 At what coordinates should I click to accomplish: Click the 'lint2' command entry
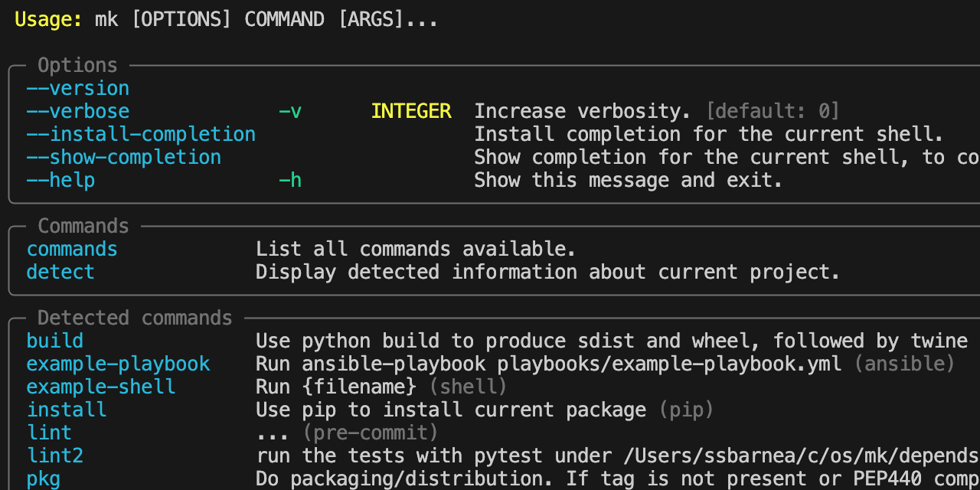pyautogui.click(x=55, y=456)
